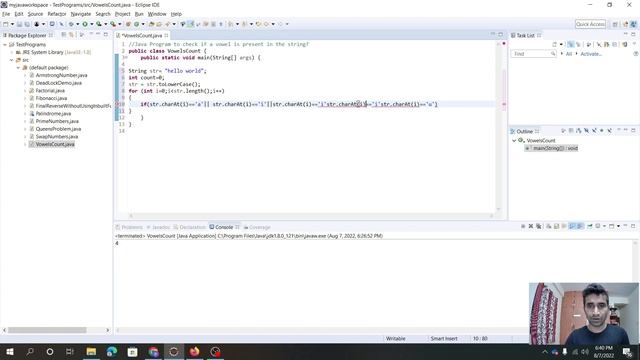Viewport: 640px width, 360px height.
Task: Toggle Scroll Lock in Console toolbar
Action: coord(556,226)
